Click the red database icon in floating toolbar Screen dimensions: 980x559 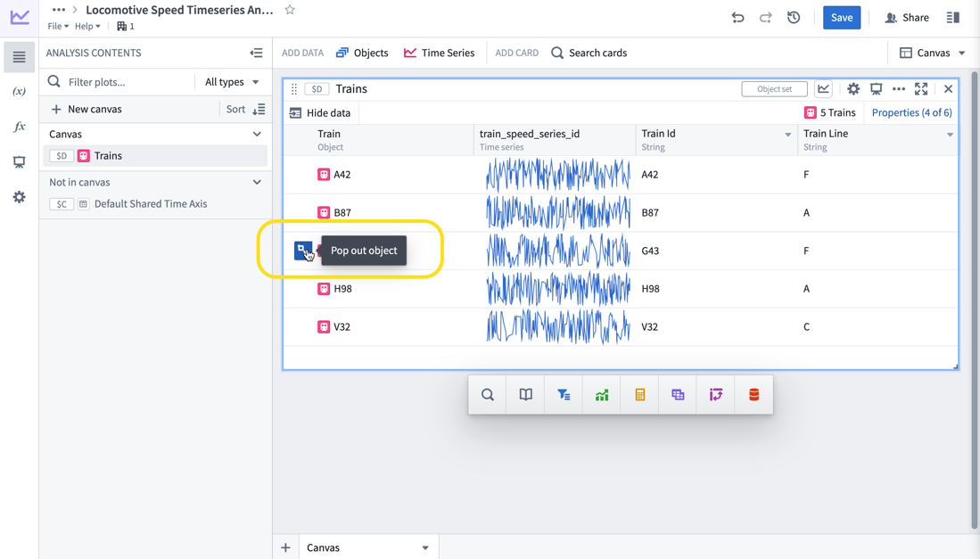[754, 395]
